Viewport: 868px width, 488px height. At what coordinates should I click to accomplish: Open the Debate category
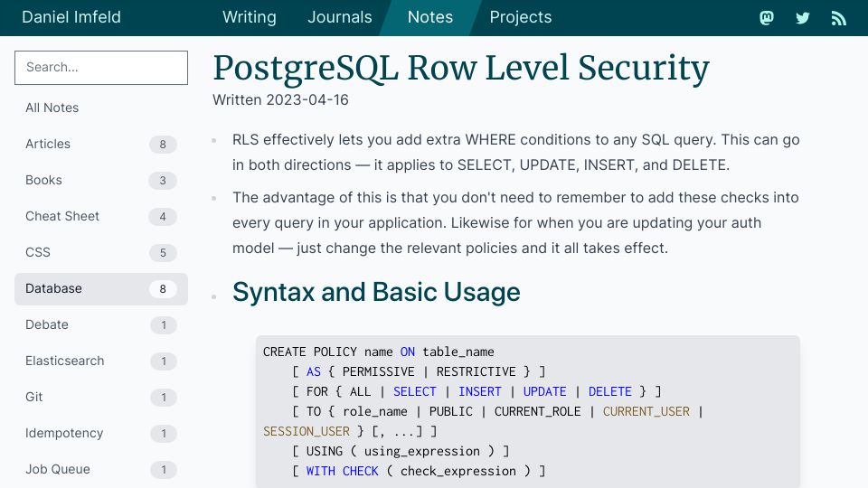[101, 324]
